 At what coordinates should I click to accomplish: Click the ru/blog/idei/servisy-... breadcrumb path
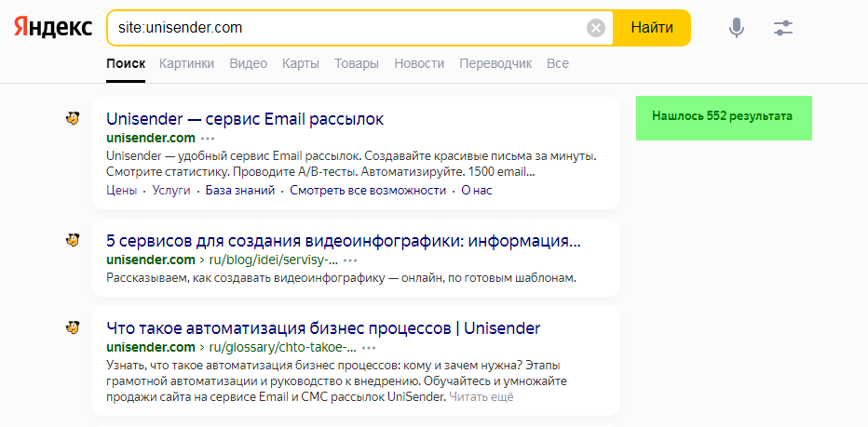pyautogui.click(x=274, y=260)
